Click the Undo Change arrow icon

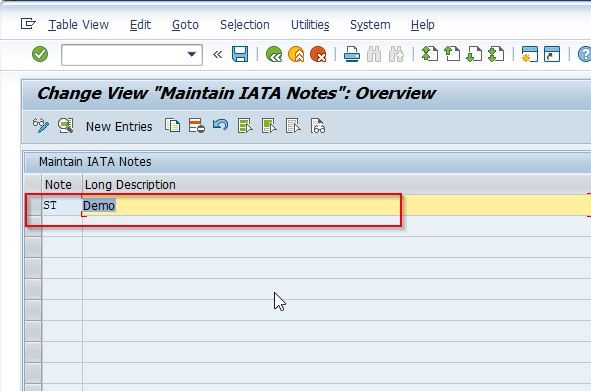click(x=220, y=125)
